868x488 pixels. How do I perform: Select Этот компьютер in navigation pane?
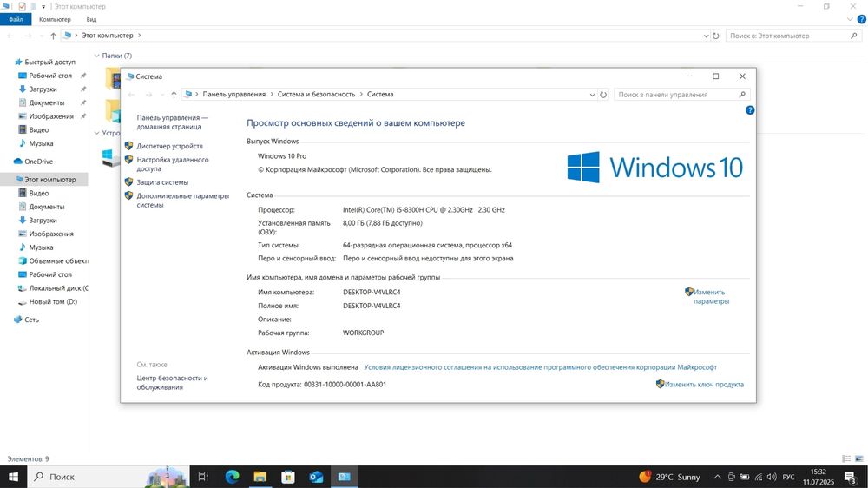click(49, 180)
